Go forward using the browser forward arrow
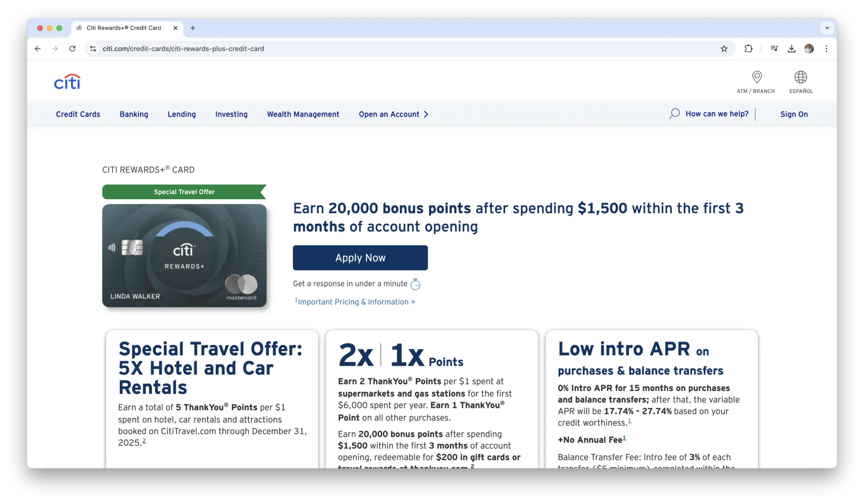Screen dimensions: 864x504 [55, 49]
